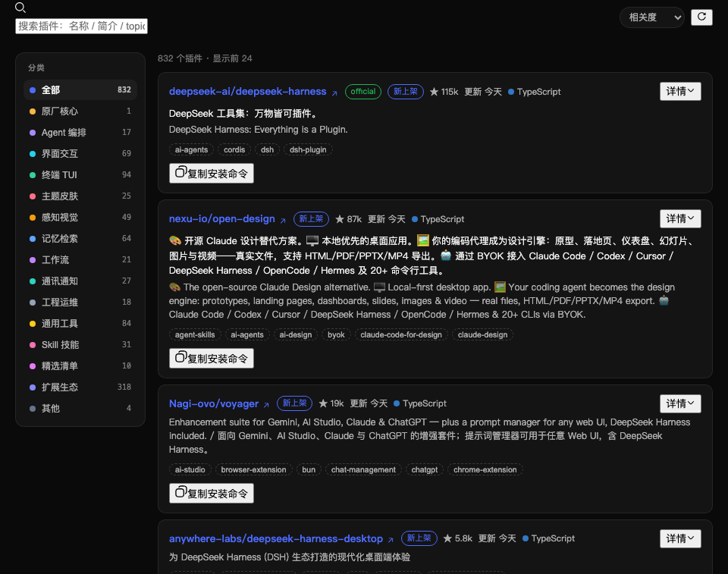Click the 新上架 badge on deepseek-harness

[405, 92]
